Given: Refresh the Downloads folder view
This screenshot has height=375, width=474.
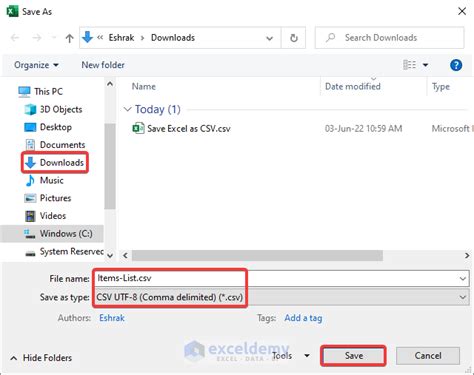Looking at the screenshot, I should point(294,38).
